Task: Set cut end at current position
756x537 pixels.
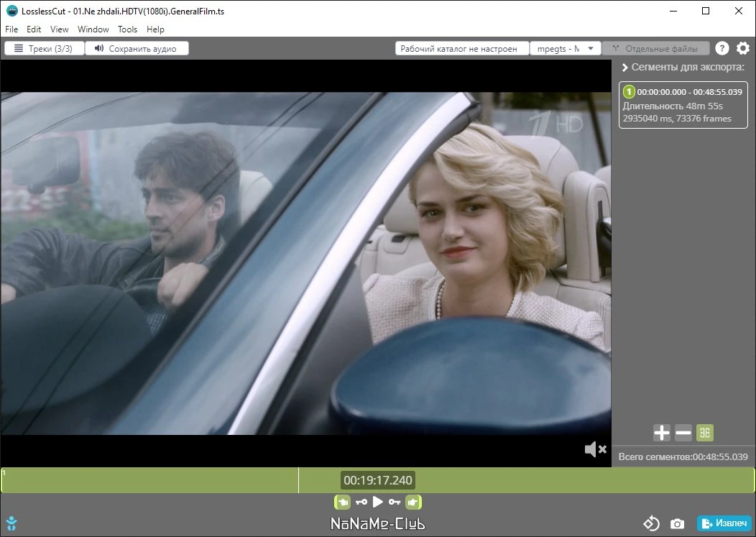Action: (x=413, y=502)
